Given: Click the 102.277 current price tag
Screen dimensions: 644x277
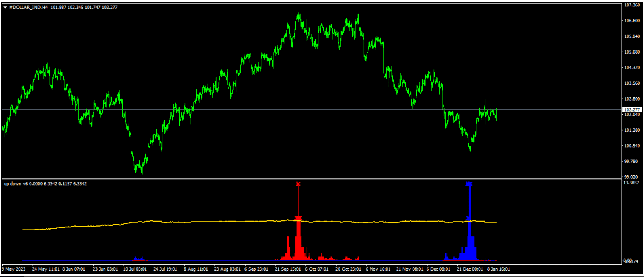Looking at the screenshot, I should [632, 110].
